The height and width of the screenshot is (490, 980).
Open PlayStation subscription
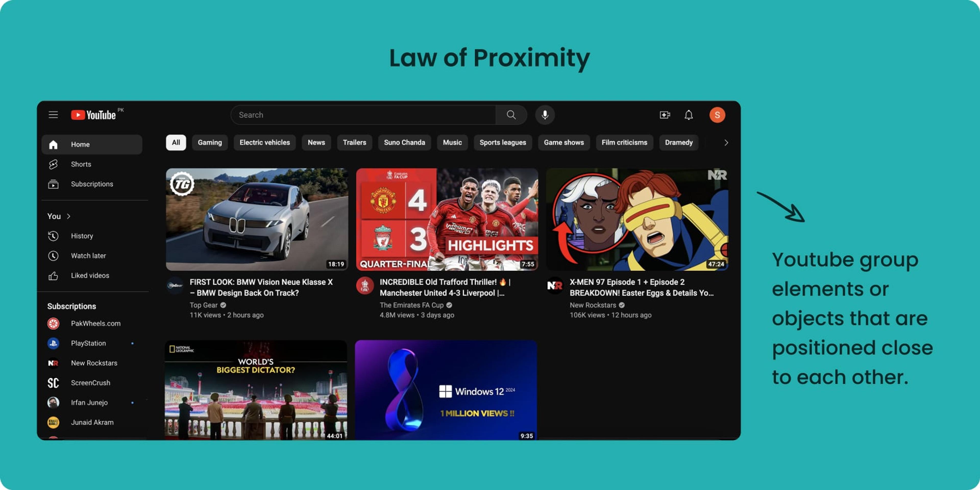[92, 343]
